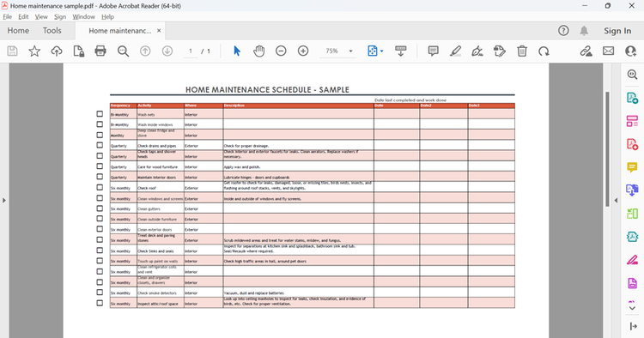Star this file as a favorite
Image resolution: width=644 pixels, height=338 pixels.
(34, 51)
